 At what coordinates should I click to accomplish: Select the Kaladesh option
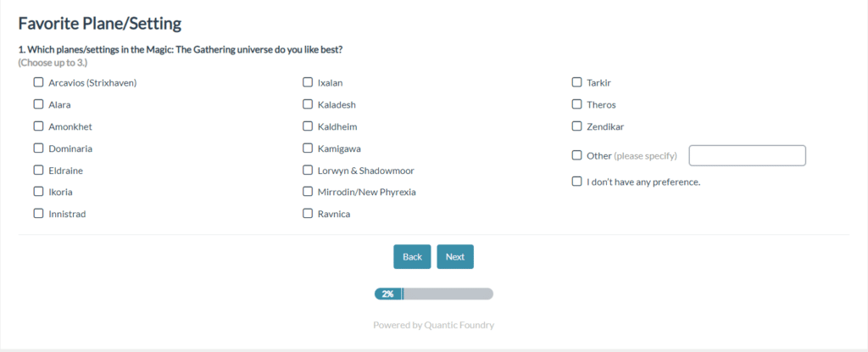tap(308, 105)
